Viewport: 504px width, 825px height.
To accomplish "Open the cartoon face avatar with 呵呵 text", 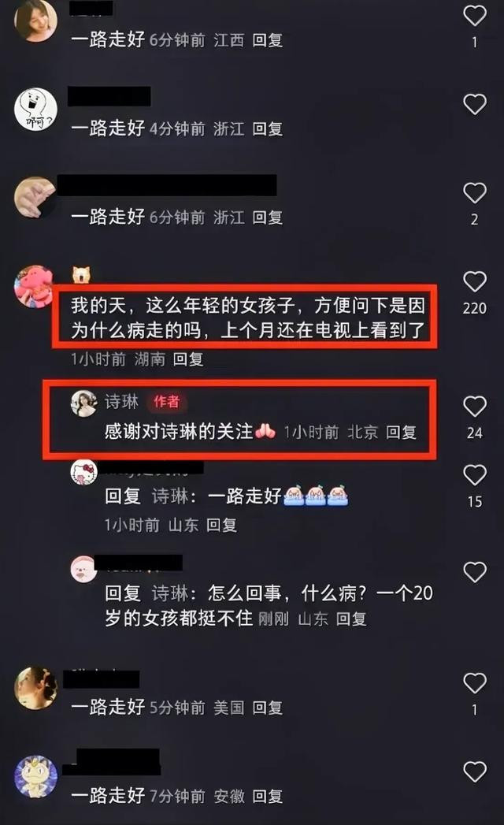I will (35, 110).
